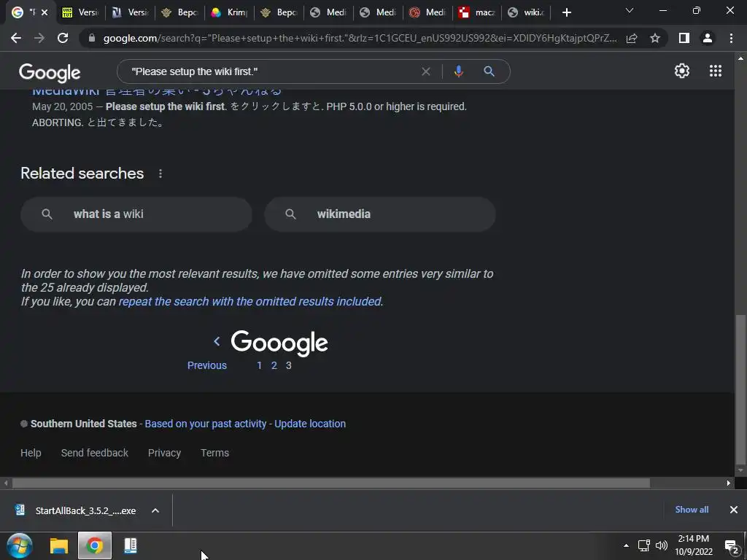Go back using browser back arrow
Image resolution: width=747 pixels, height=560 pixels.
pos(16,38)
